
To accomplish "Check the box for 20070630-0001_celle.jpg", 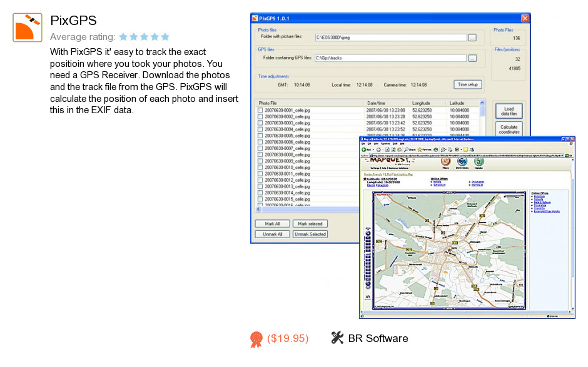I will (x=260, y=110).
